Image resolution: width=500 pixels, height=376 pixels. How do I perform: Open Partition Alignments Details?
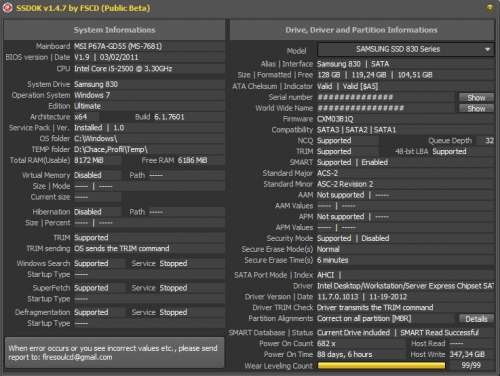[476, 319]
